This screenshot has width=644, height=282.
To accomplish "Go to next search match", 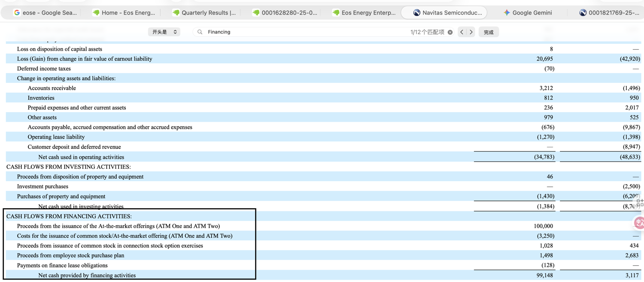I will click(471, 32).
